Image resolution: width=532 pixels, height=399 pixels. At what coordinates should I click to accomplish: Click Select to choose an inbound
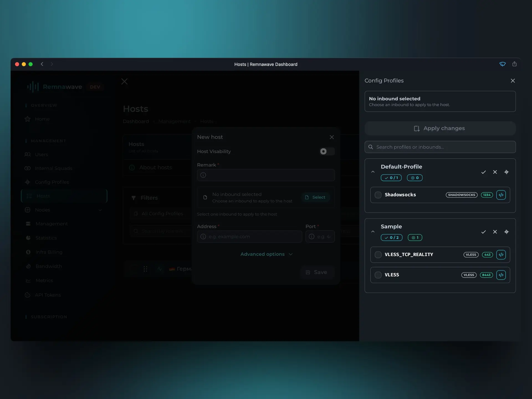tap(316, 197)
